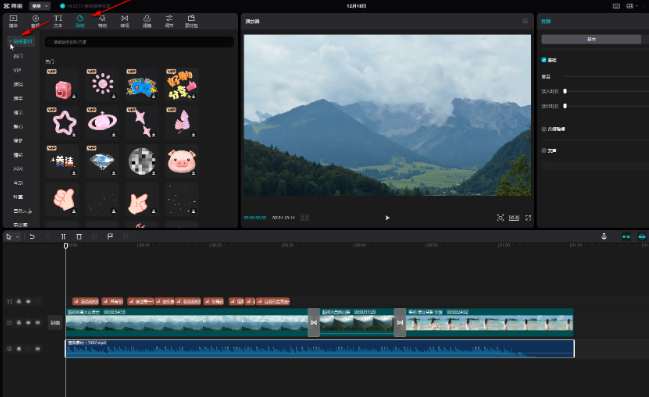Click the grid icon beside the preview timecode
Image resolution: width=649 pixels, height=397 pixels.
click(305, 218)
